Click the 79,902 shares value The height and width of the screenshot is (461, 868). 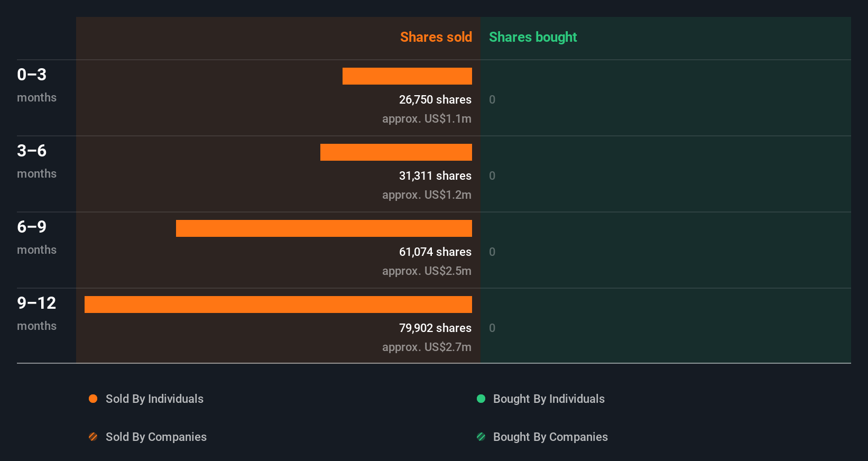435,328
